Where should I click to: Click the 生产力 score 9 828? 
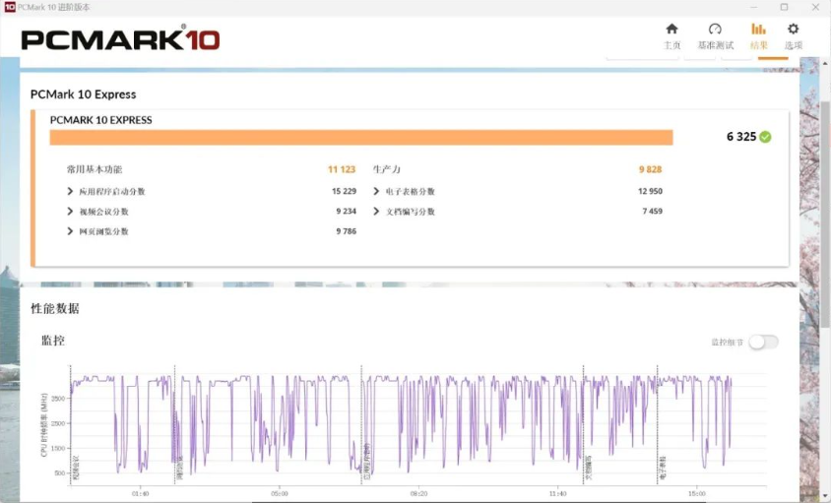pos(650,169)
